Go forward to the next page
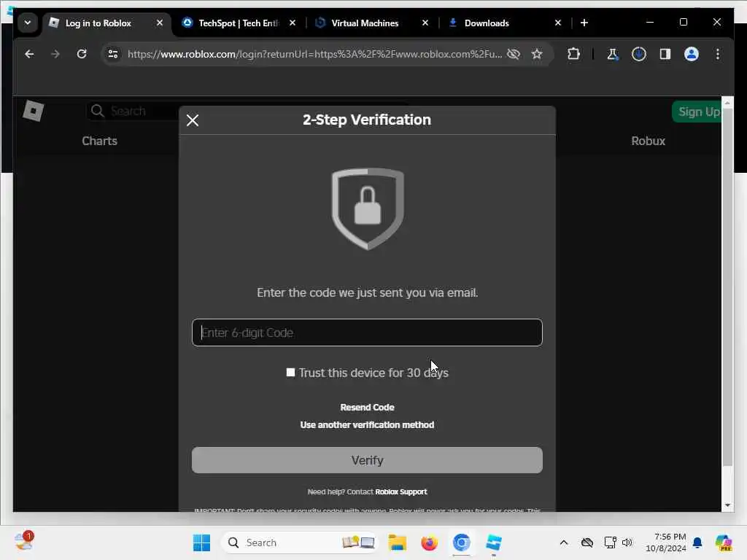747x560 pixels. coord(55,54)
